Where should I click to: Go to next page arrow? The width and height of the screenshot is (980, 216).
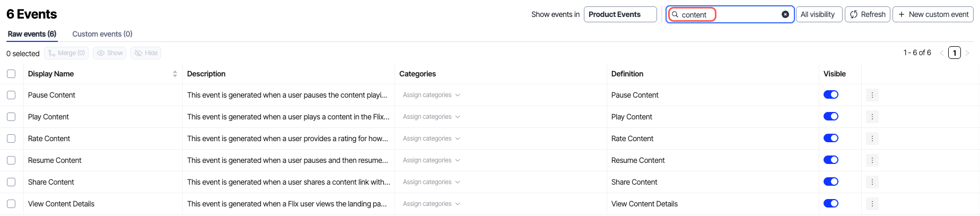tap(967, 53)
